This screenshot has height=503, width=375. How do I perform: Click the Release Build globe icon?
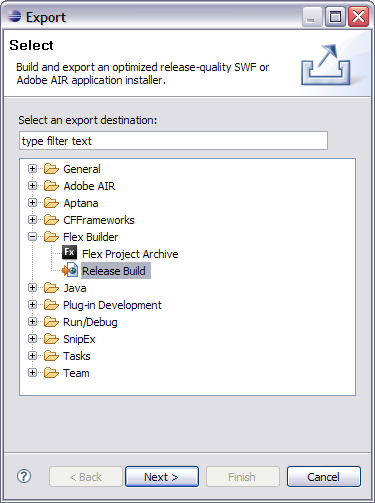pyautogui.click(x=70, y=270)
